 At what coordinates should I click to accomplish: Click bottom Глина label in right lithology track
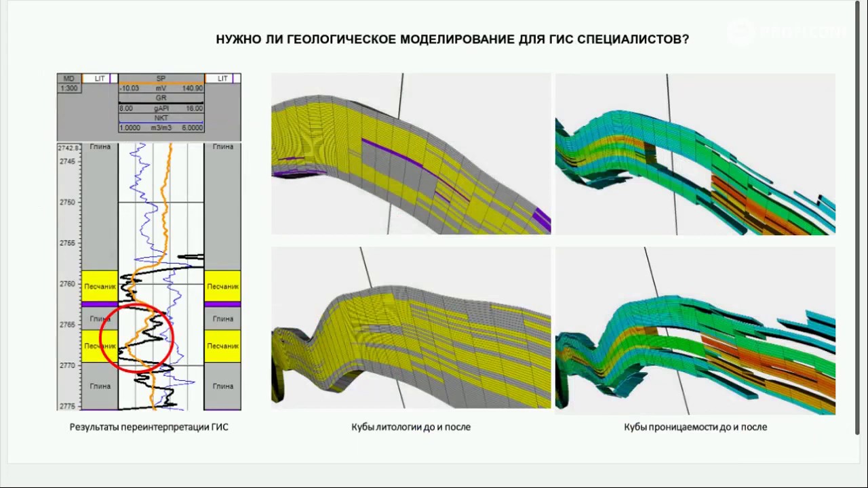pyautogui.click(x=222, y=386)
